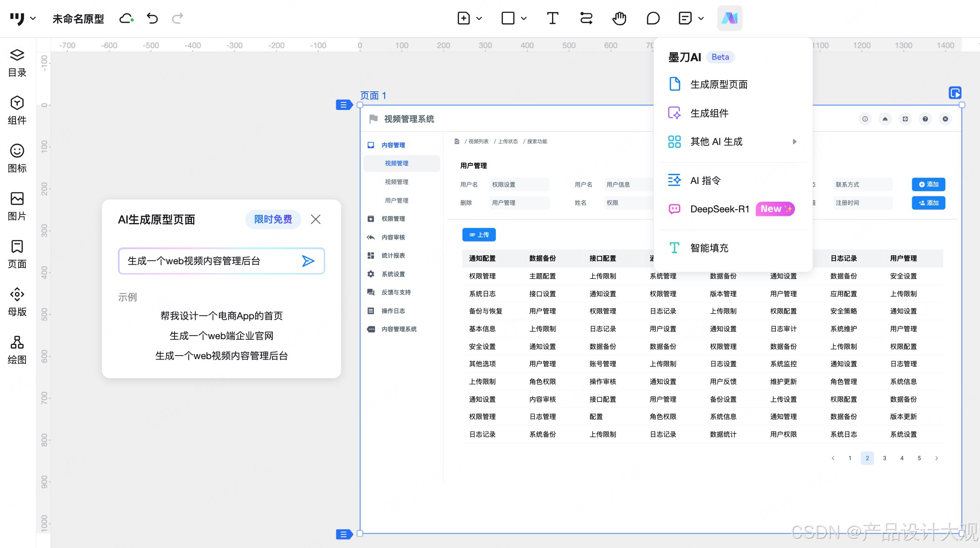Image resolution: width=980 pixels, height=548 pixels.
Task: Select the Text tool in toolbar
Action: point(552,18)
